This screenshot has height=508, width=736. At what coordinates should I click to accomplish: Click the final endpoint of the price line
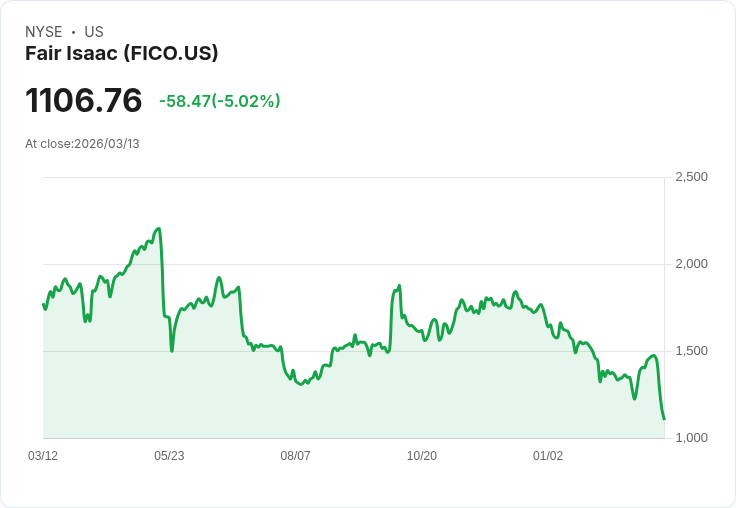pyautogui.click(x=664, y=419)
